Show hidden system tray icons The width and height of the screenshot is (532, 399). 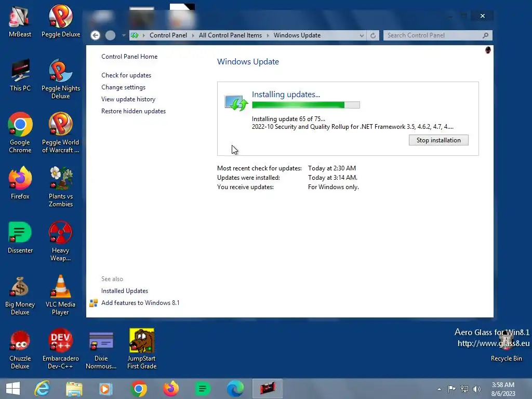coord(439,389)
